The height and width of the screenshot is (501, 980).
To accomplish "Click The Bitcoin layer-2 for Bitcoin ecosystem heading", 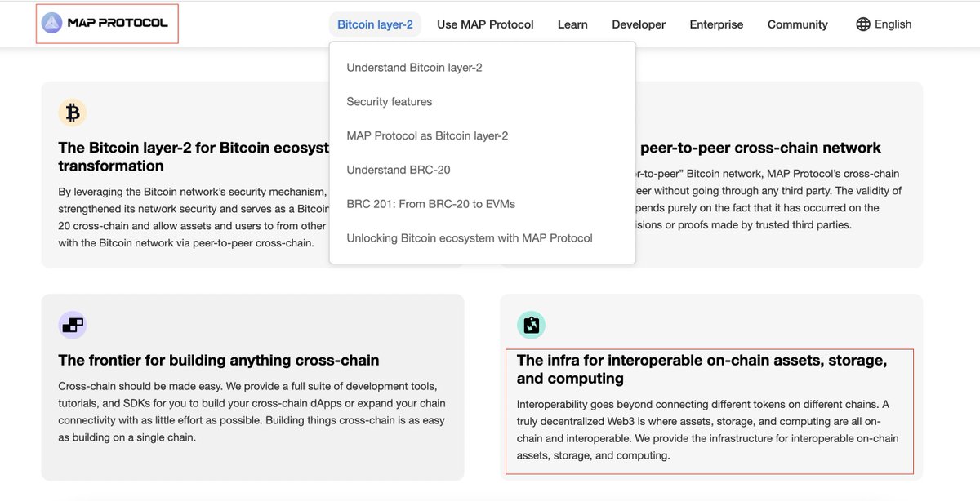I will coord(194,157).
